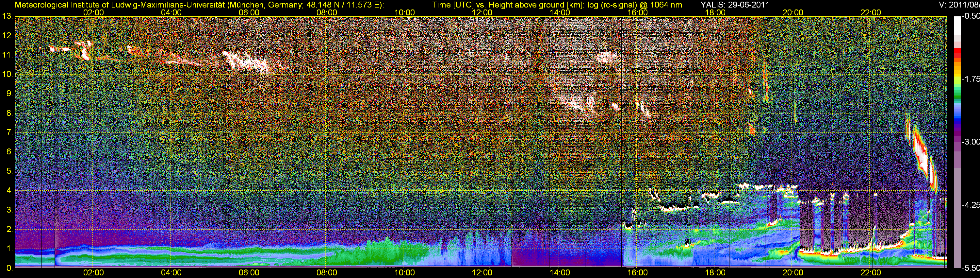Screen dimensions: 980x278
Task: Click the -0.50 color scale value
Action: click(x=971, y=16)
